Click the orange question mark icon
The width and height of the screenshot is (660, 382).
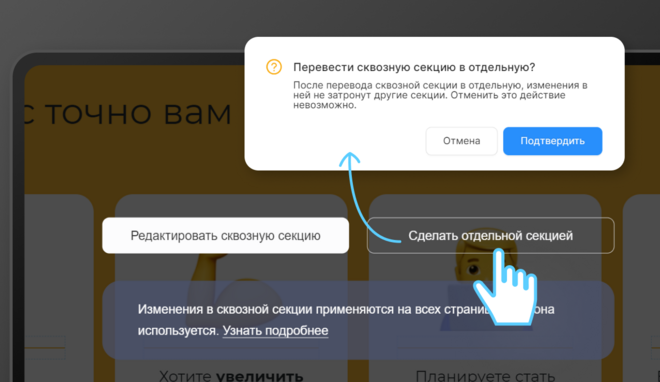(x=274, y=67)
